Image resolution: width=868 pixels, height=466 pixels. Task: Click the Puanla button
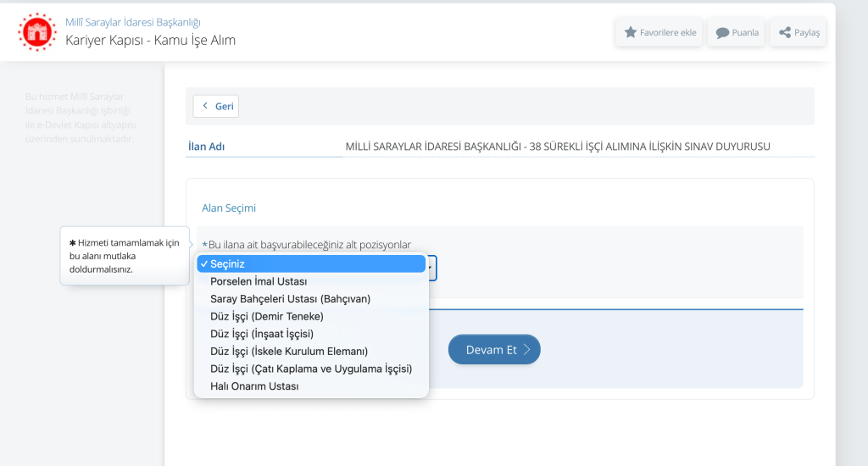click(737, 33)
